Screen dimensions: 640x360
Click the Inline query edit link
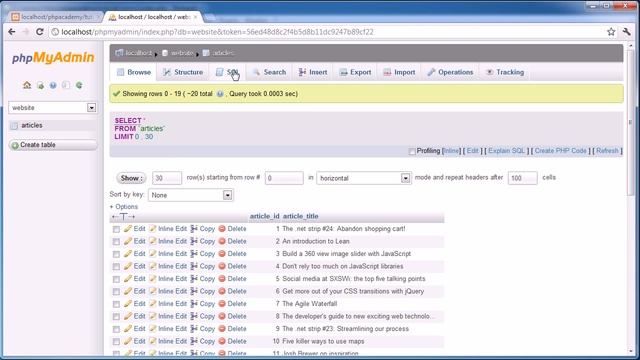point(451,151)
